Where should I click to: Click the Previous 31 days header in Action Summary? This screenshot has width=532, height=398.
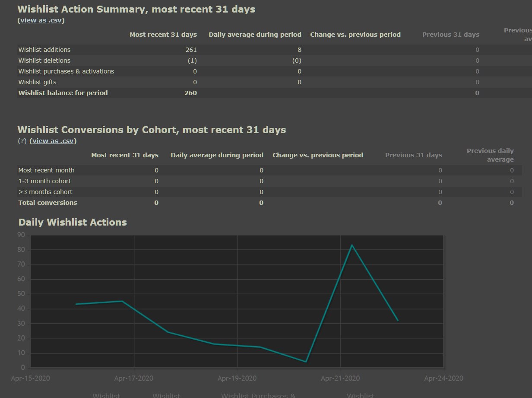(451, 35)
